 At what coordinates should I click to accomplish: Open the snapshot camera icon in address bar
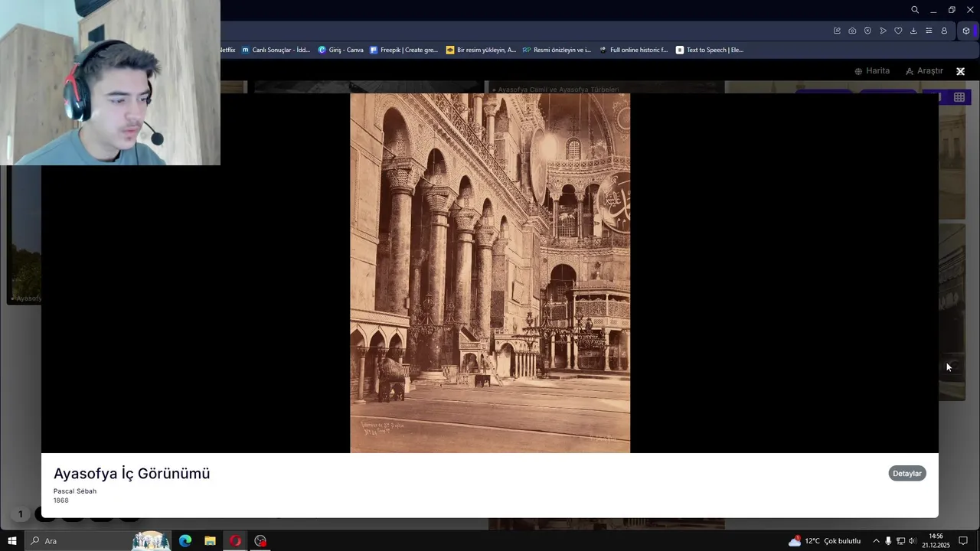852,31
